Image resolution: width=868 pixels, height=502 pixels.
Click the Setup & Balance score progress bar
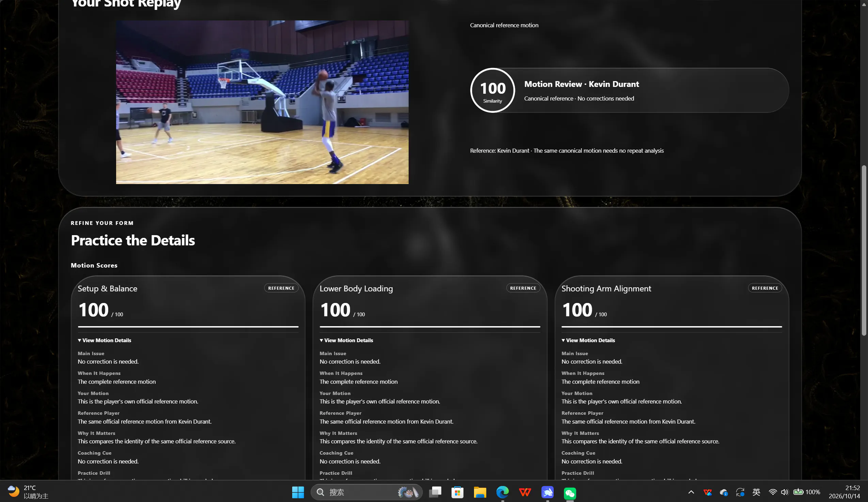[188, 326]
